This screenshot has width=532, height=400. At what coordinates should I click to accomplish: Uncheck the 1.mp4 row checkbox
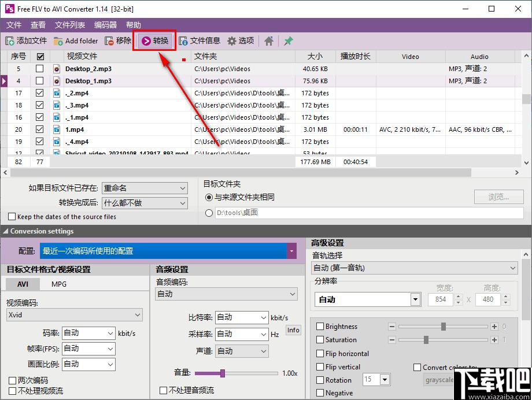40,129
